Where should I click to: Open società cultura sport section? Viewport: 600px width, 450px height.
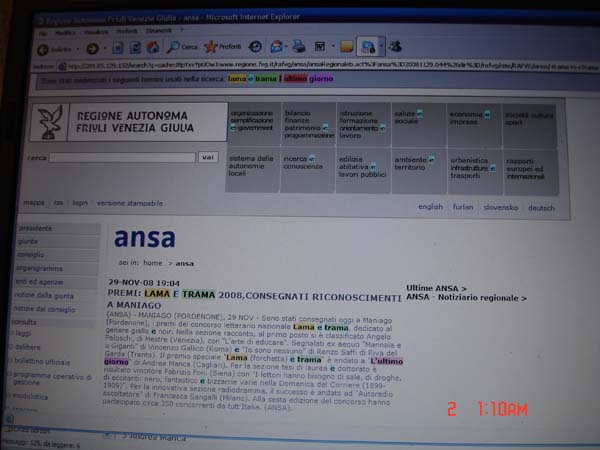click(530, 126)
